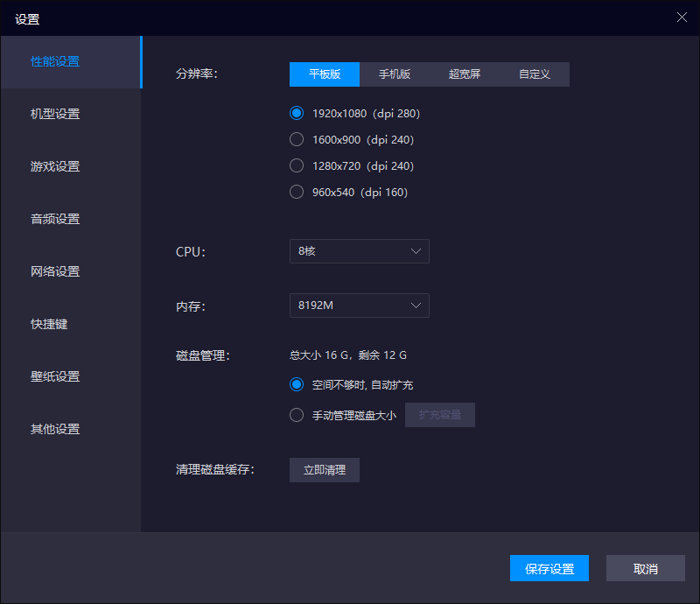Select the 1920x1080 (dpi 280) resolution
Viewport: 700px width, 604px height.
click(x=297, y=113)
